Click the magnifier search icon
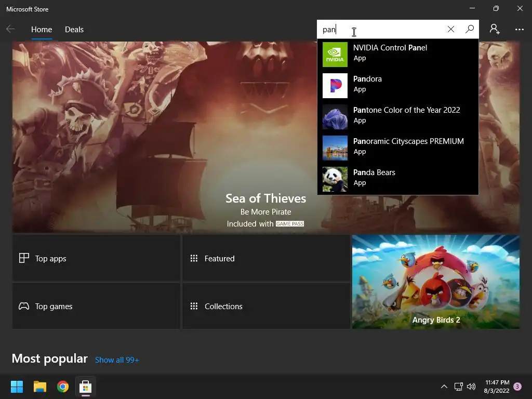 (x=470, y=29)
